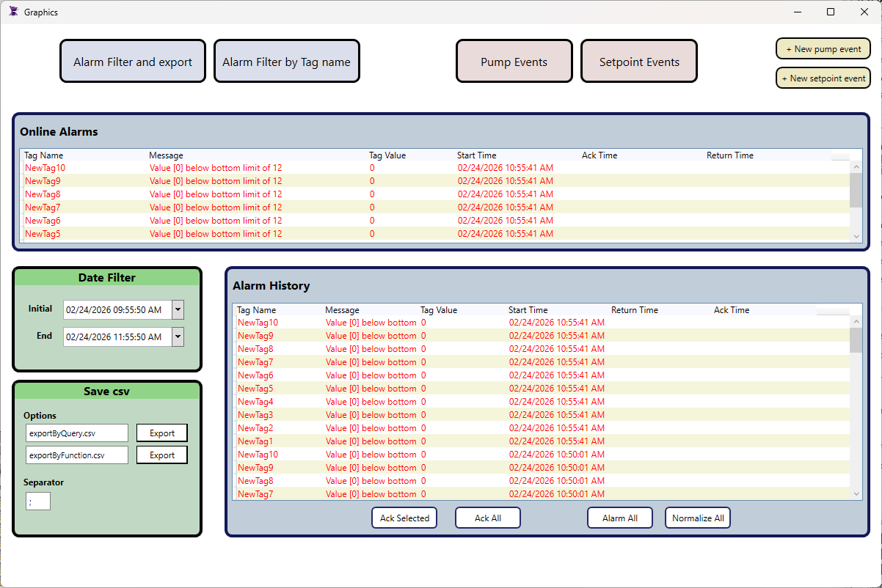Open the Initial date dropdown
The image size is (882, 588).
pos(178,309)
